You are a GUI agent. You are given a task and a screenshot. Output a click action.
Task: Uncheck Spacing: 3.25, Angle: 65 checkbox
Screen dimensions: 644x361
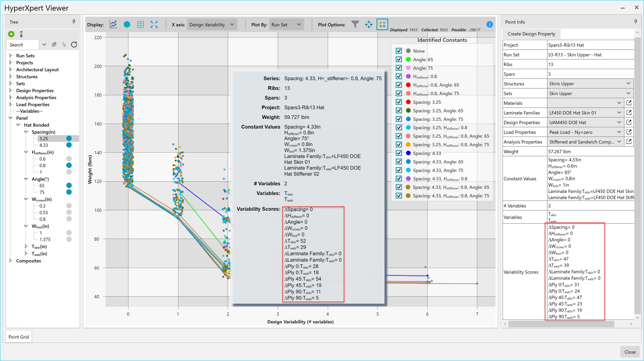pos(399,110)
